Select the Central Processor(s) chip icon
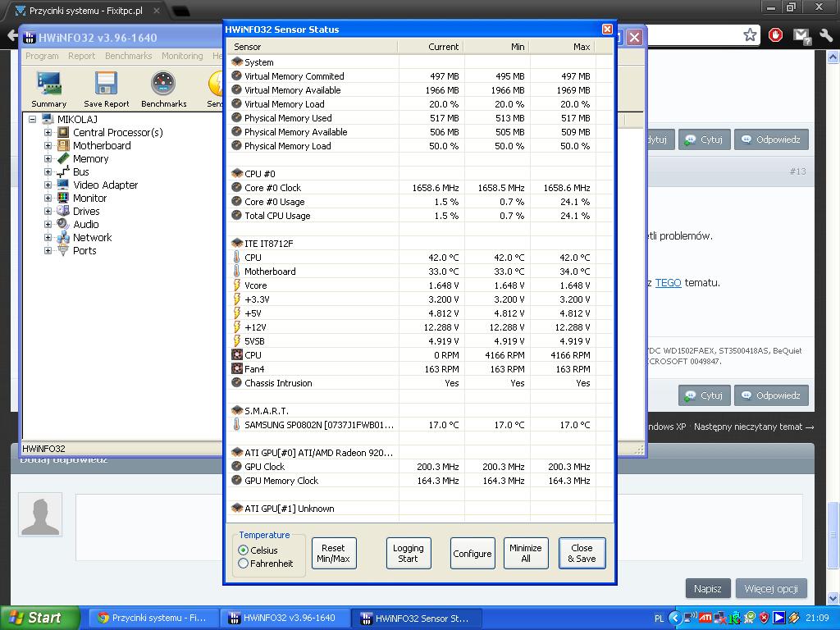Image resolution: width=840 pixels, height=630 pixels. point(63,132)
